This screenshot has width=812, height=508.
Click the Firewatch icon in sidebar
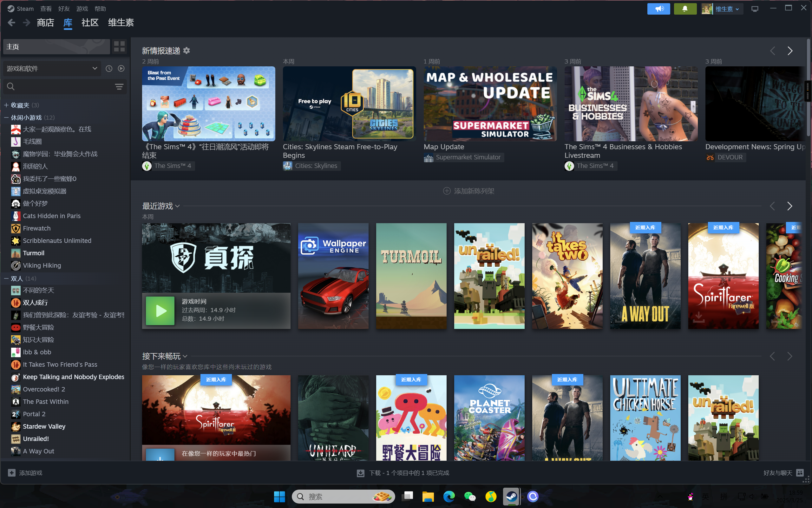coord(16,229)
